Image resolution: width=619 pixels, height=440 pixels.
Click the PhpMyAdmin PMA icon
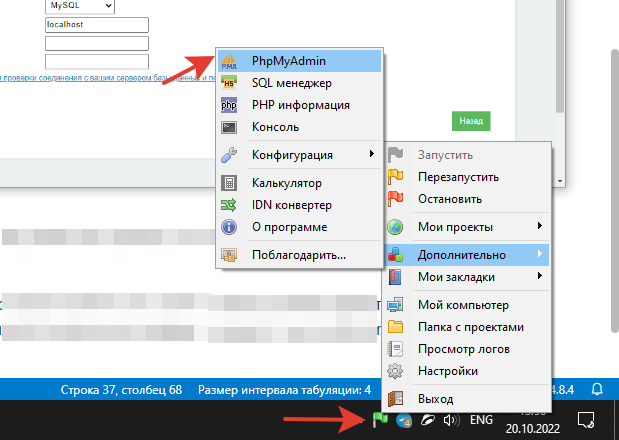tap(229, 61)
